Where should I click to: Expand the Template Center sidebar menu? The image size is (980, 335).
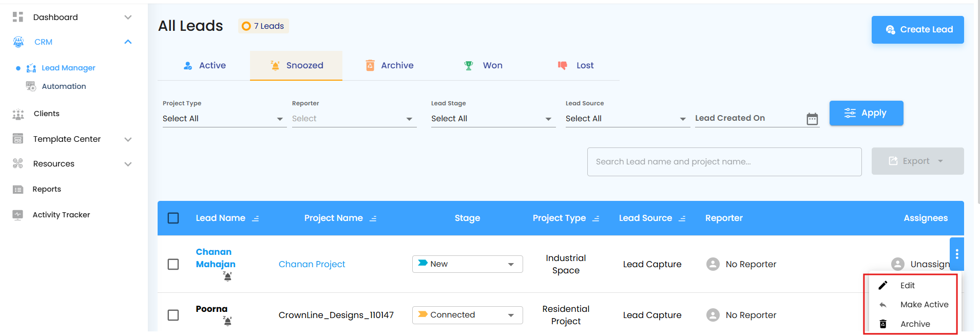click(x=128, y=139)
